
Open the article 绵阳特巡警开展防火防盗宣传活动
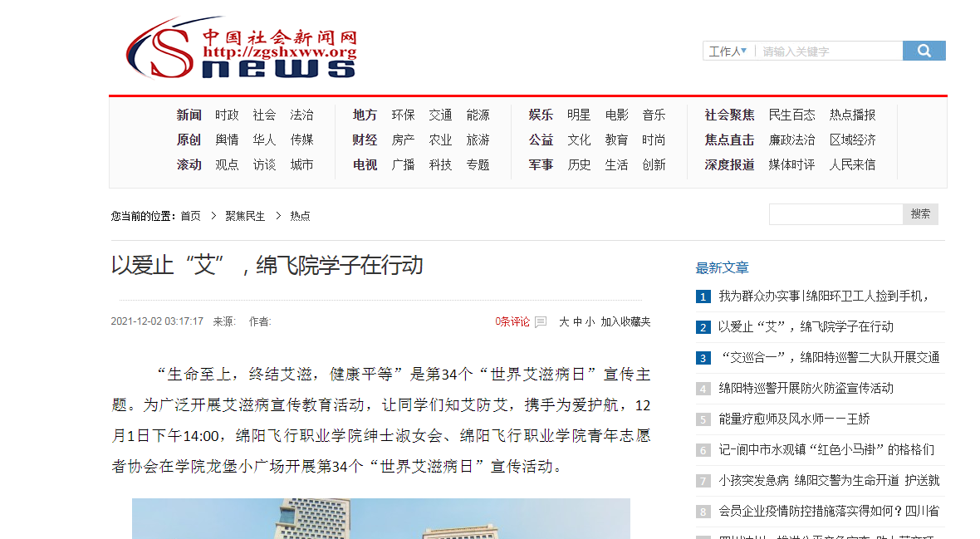coord(806,388)
